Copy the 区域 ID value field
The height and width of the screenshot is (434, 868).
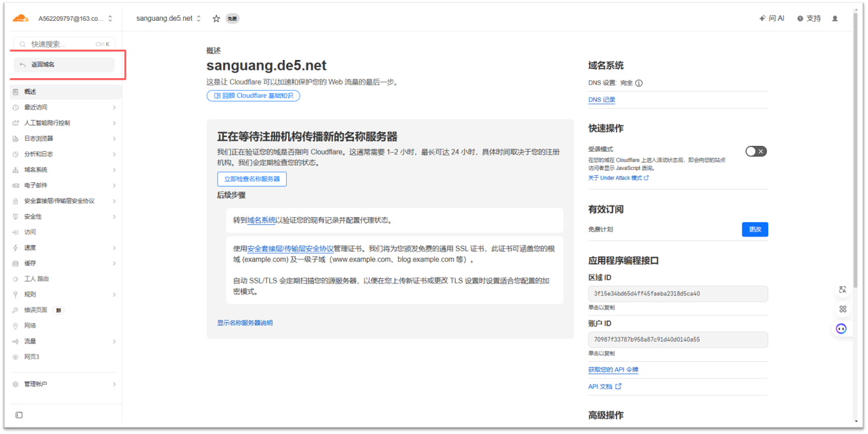678,294
